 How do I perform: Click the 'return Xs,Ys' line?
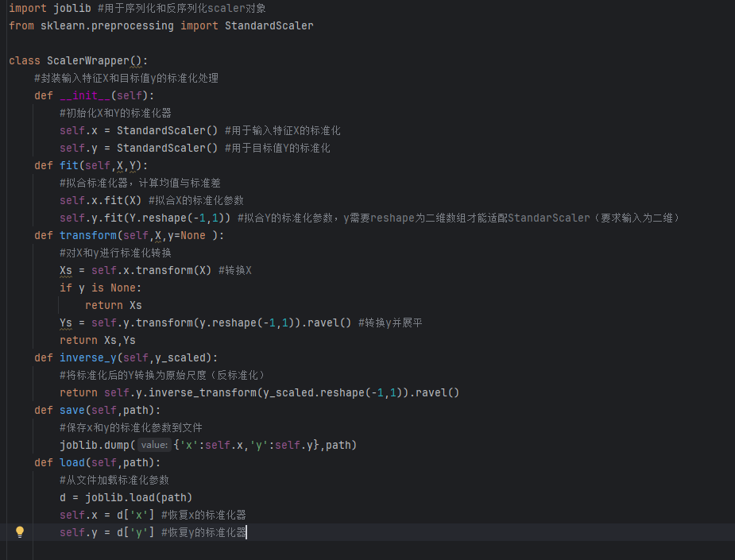coord(98,340)
